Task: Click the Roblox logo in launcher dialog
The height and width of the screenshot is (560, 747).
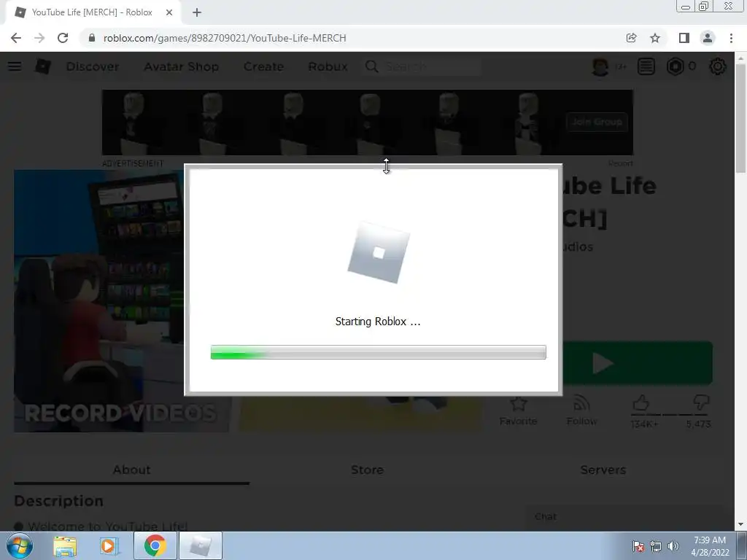Action: pyautogui.click(x=379, y=252)
